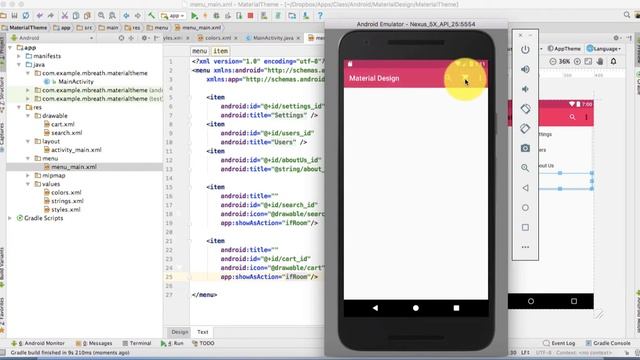Select the Text tab below editor
640x360 pixels.
[202, 332]
